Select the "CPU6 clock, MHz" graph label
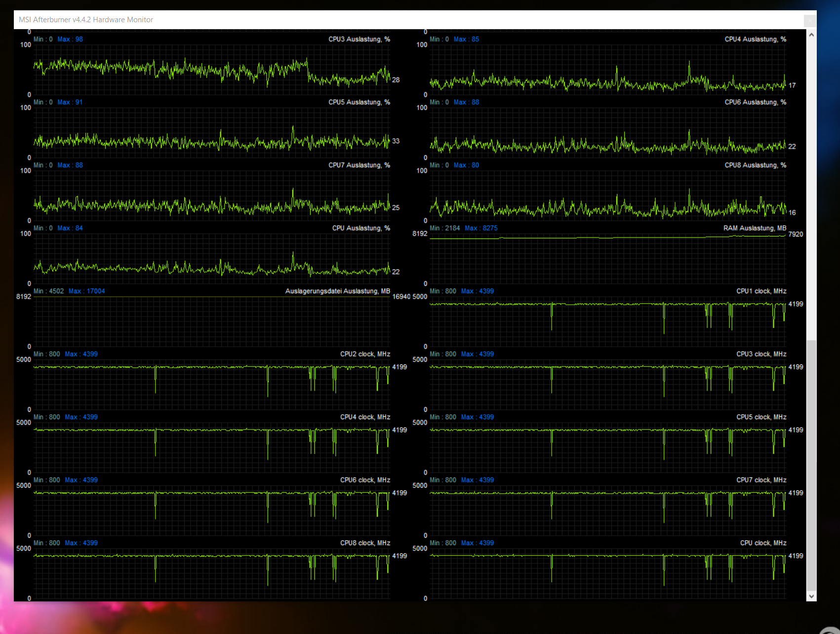The image size is (840, 634). click(365, 480)
